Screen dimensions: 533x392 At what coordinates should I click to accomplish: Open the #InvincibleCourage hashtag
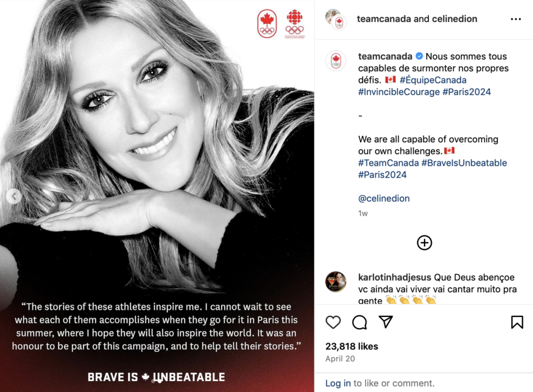(399, 92)
